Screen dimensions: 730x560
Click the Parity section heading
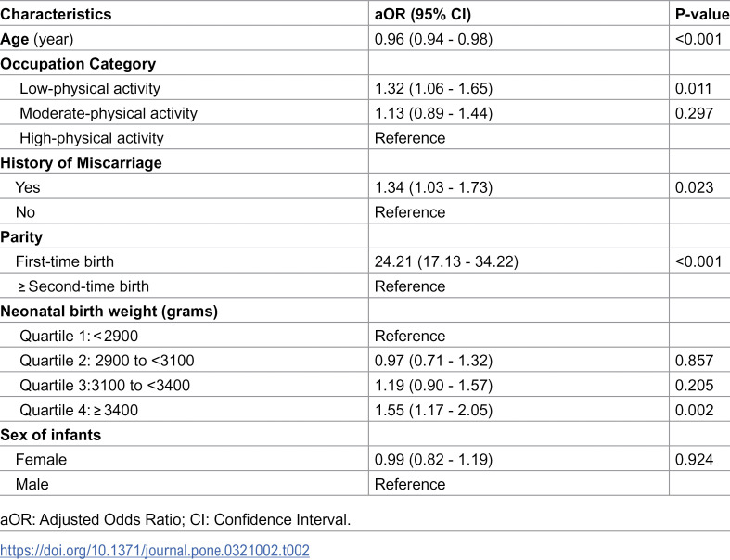21,237
